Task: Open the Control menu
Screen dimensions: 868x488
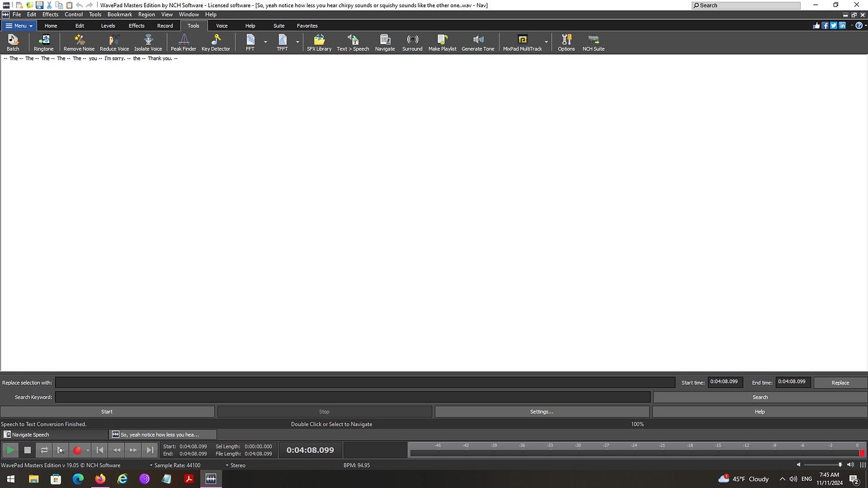Action: coord(74,14)
